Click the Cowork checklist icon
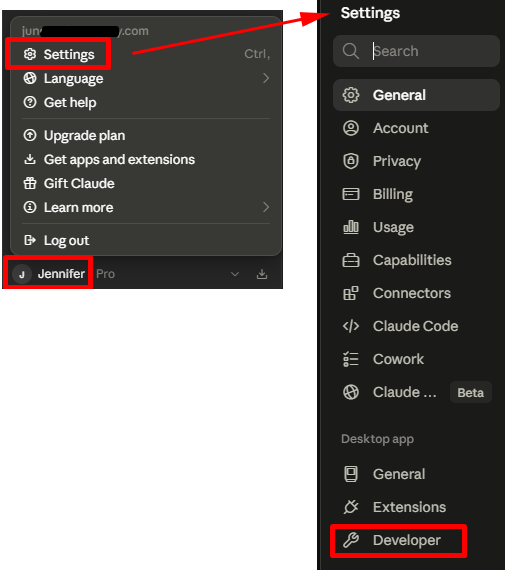This screenshot has width=505, height=570. click(x=351, y=359)
